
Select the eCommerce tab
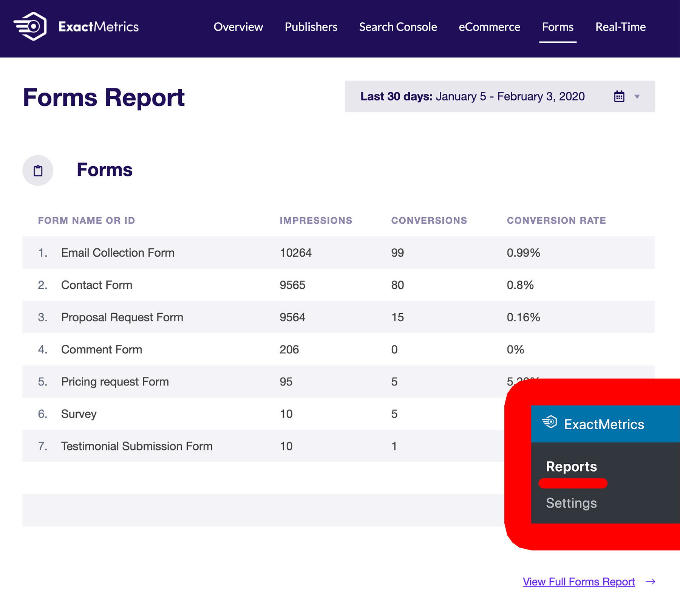tap(489, 27)
